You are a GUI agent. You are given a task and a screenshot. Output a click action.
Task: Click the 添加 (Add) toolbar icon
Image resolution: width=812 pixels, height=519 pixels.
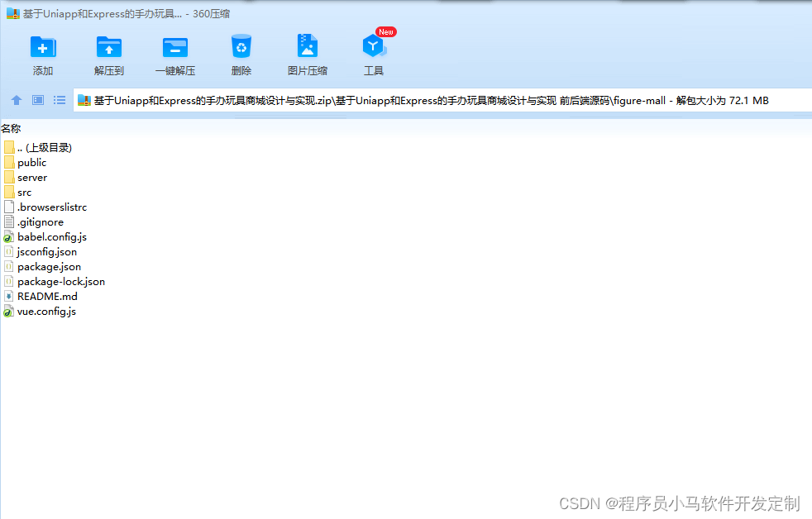(43, 47)
